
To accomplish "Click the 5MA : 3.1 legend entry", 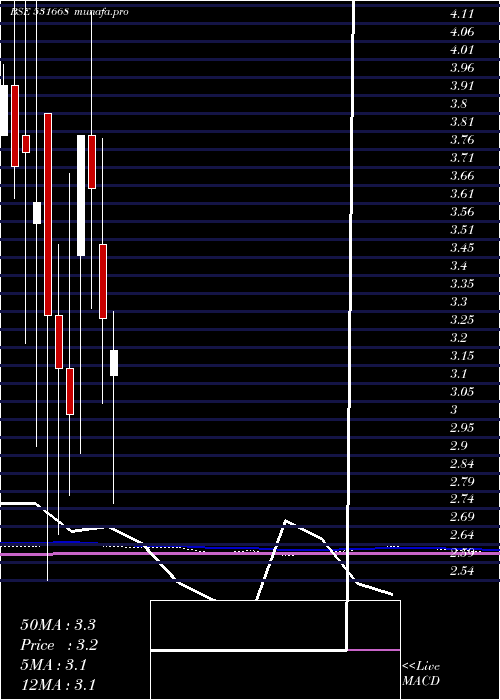I will 54,665.
